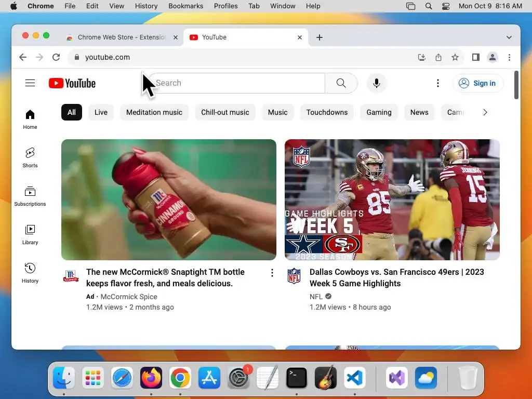532x399 pixels.
Task: Open Terminal from the Dock
Action: pyautogui.click(x=297, y=378)
